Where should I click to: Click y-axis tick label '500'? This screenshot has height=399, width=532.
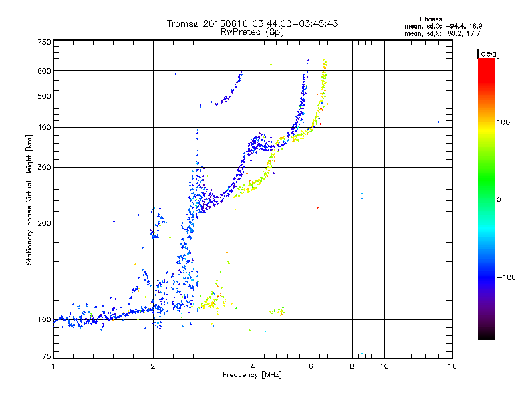pyautogui.click(x=44, y=96)
